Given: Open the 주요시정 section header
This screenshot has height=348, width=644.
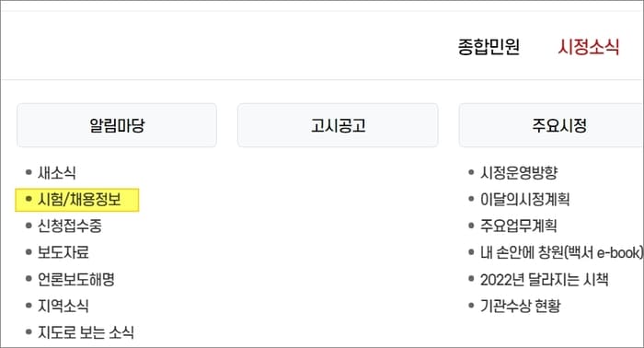Looking at the screenshot, I should tap(551, 125).
